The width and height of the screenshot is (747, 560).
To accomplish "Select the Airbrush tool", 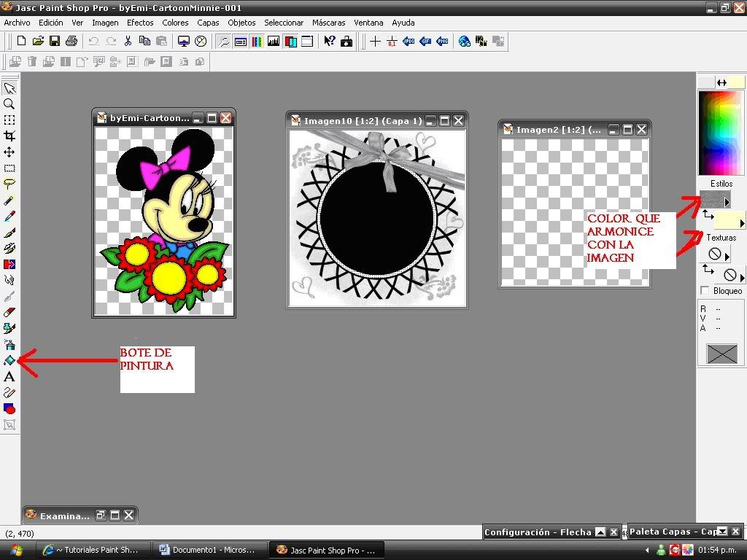I will tap(9, 344).
